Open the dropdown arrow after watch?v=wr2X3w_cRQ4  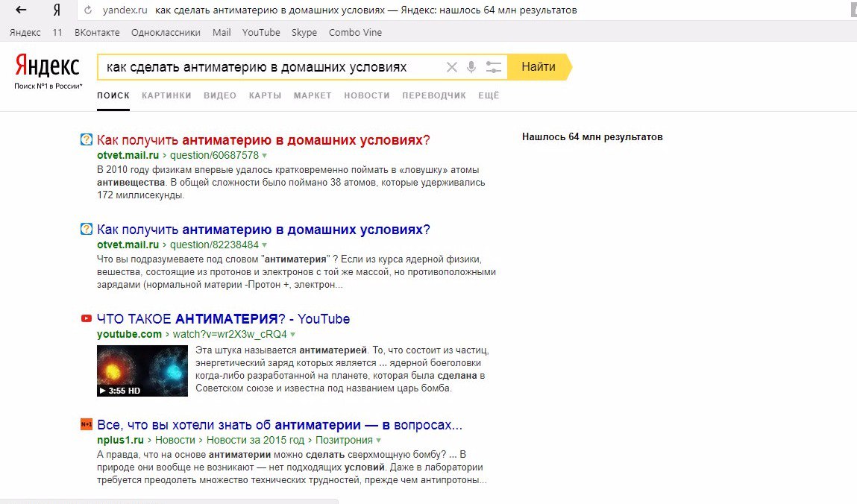[x=293, y=335]
